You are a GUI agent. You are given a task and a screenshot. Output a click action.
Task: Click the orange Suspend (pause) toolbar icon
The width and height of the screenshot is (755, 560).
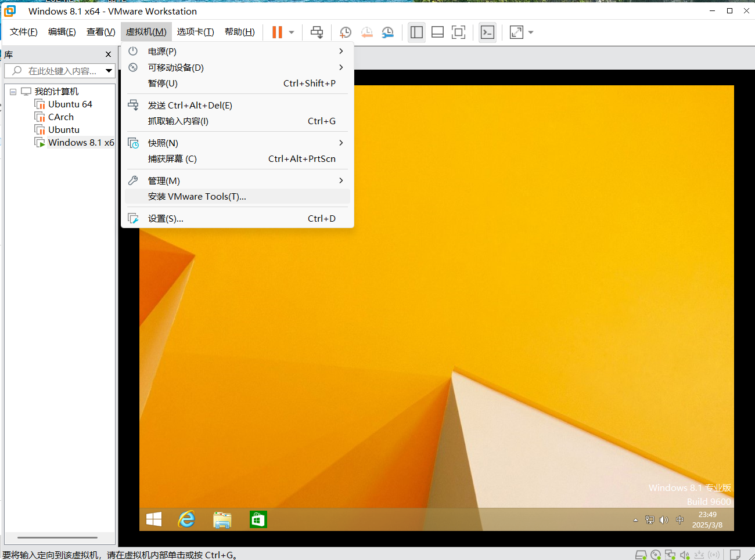[277, 32]
